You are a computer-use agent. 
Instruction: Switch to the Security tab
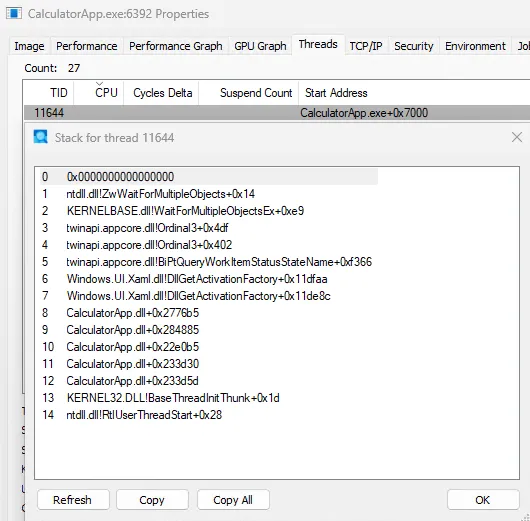point(414,46)
